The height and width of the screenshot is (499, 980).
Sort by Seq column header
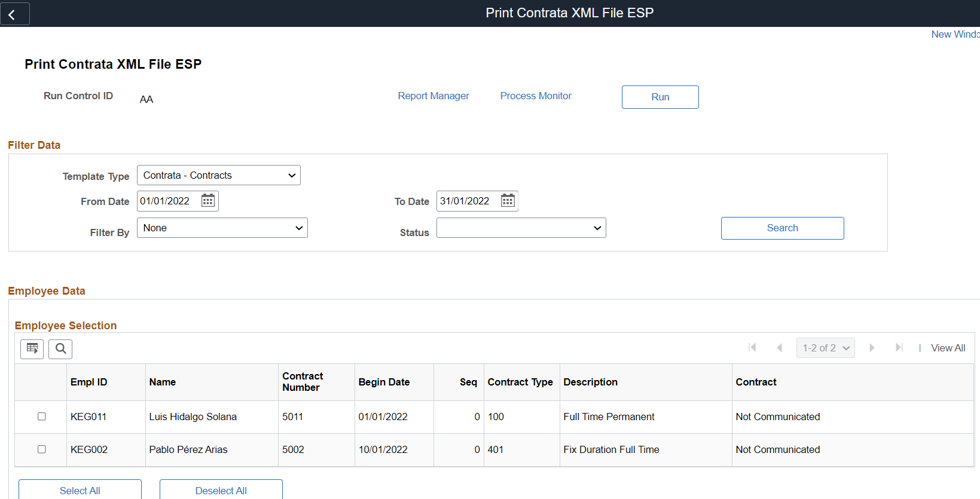click(x=468, y=382)
